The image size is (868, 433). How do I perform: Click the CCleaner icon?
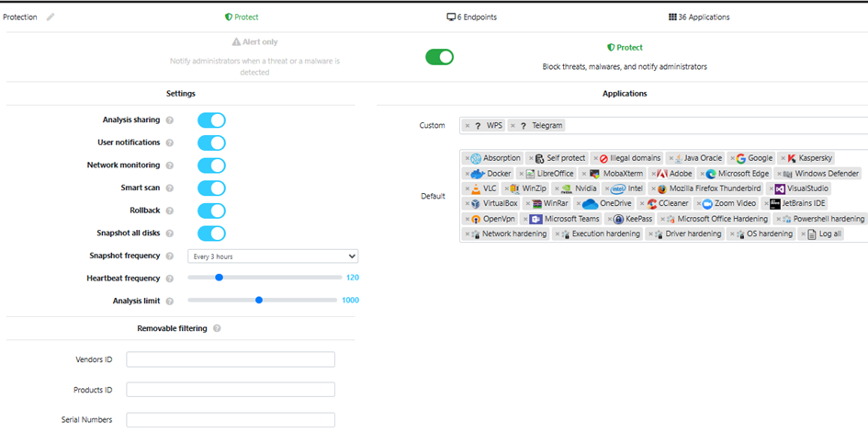(x=651, y=204)
